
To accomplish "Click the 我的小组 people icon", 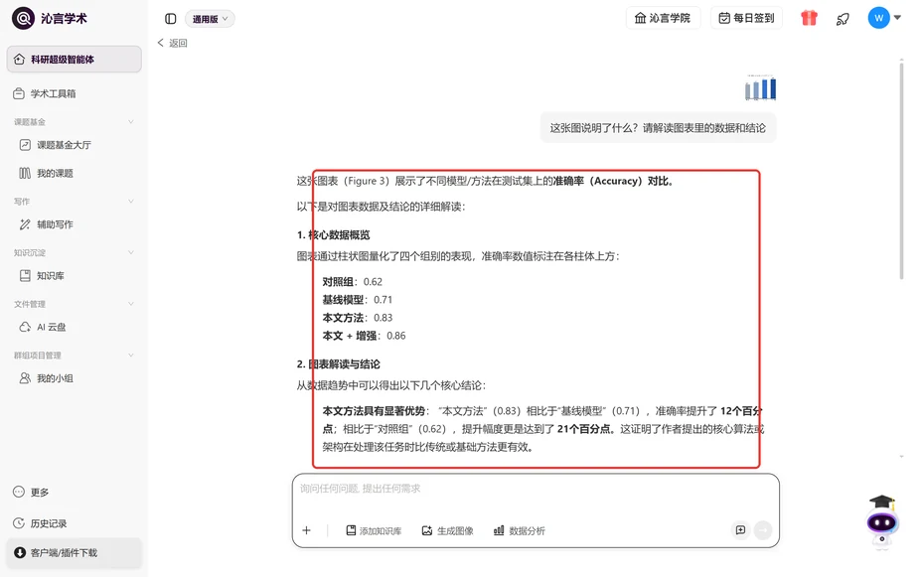I will click(25, 378).
